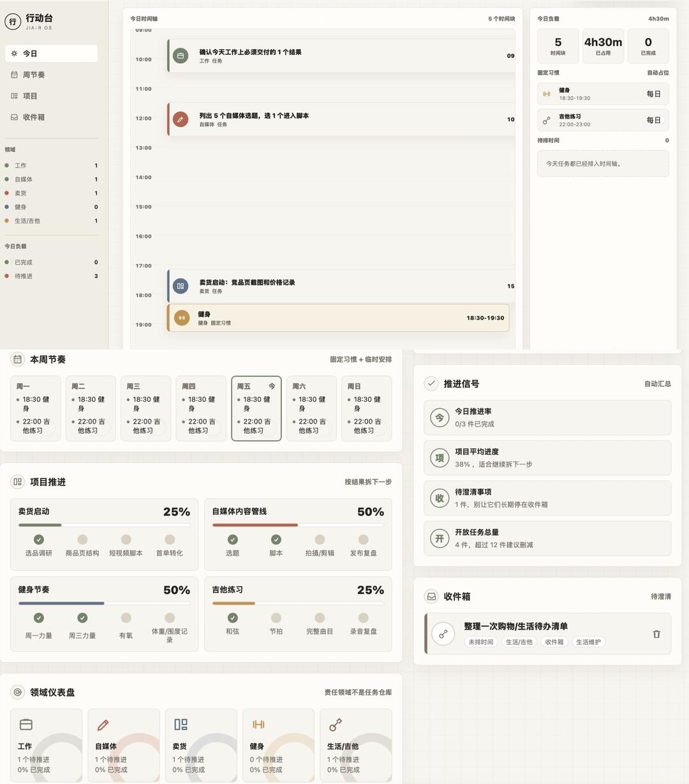The image size is (689, 784).
Task: Click the 行 logo icon beside 行动台
Action: [13, 22]
